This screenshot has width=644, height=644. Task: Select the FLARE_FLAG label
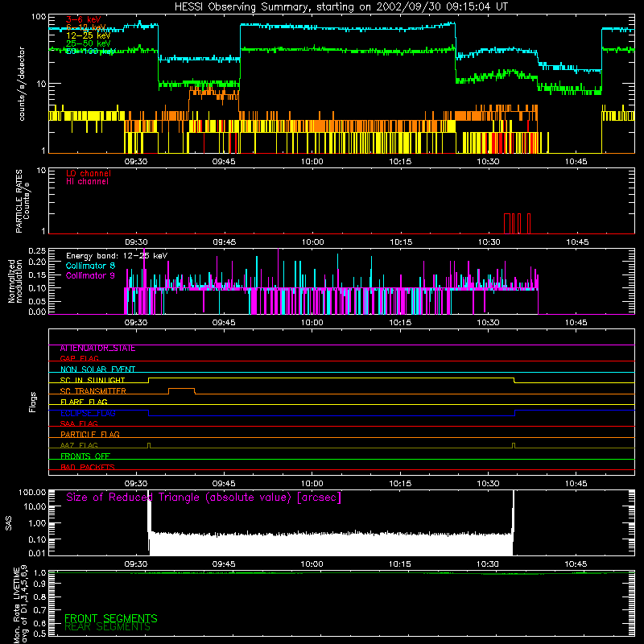tap(84, 402)
